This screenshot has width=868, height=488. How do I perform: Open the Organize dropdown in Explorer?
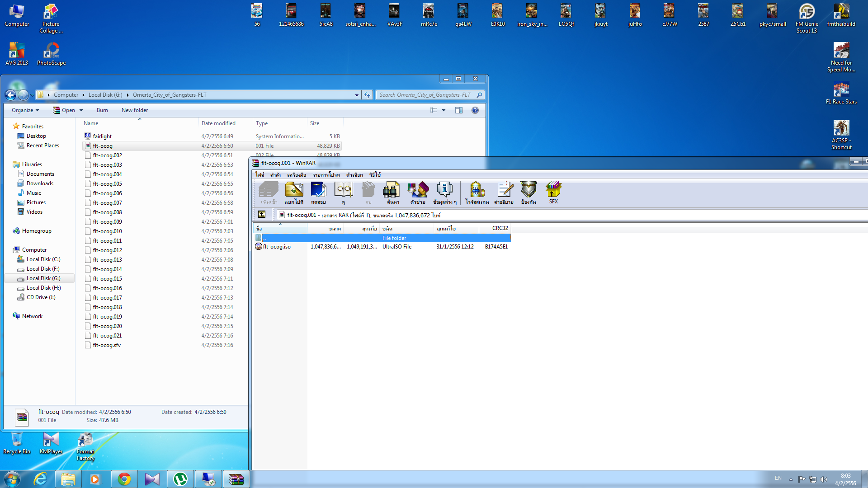tap(25, 110)
